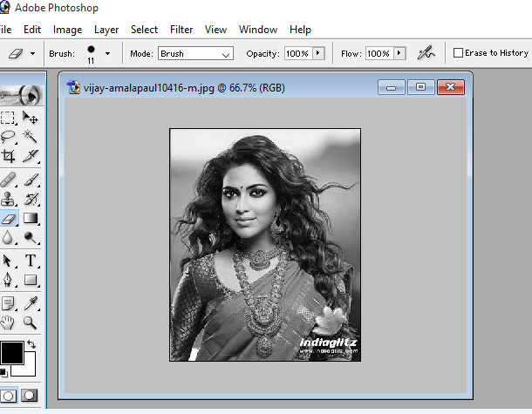This screenshot has width=532, height=414.
Task: Click the Flow 100% input field
Action: click(379, 53)
